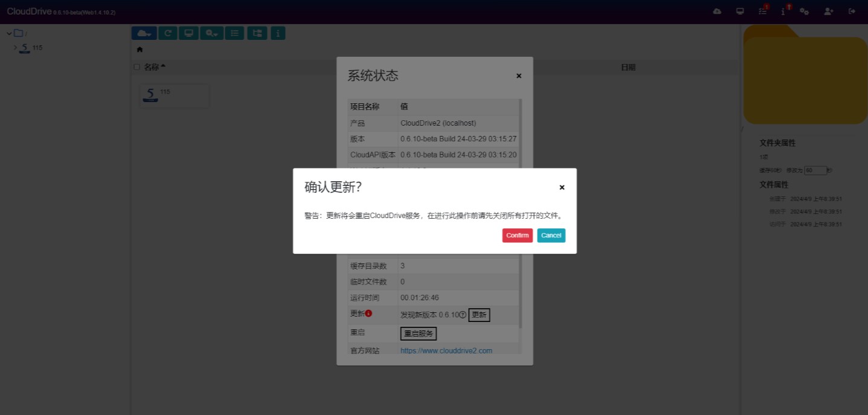Switch to list view in toolbar
This screenshot has width=868, height=415.
234,33
